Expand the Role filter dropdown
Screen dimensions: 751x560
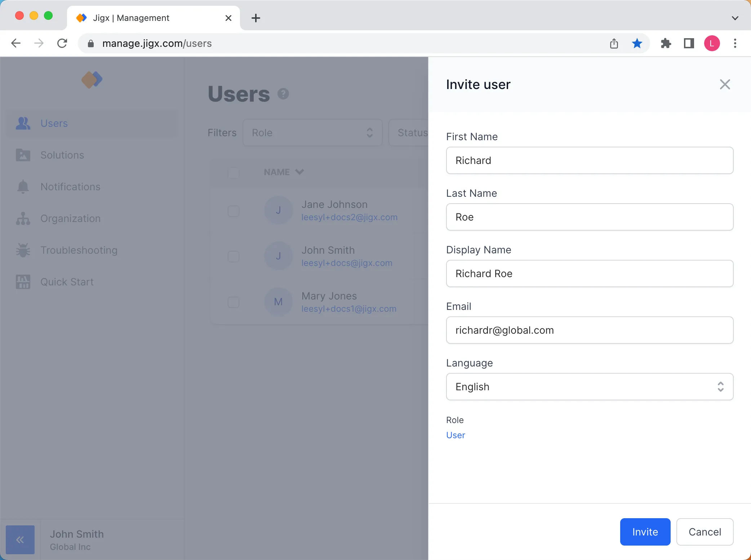pyautogui.click(x=312, y=132)
